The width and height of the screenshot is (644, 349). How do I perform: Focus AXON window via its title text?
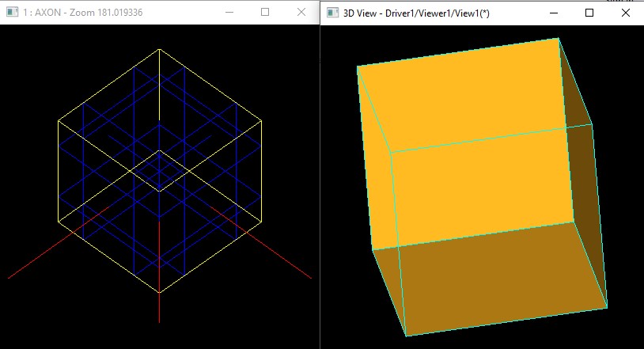78,13
